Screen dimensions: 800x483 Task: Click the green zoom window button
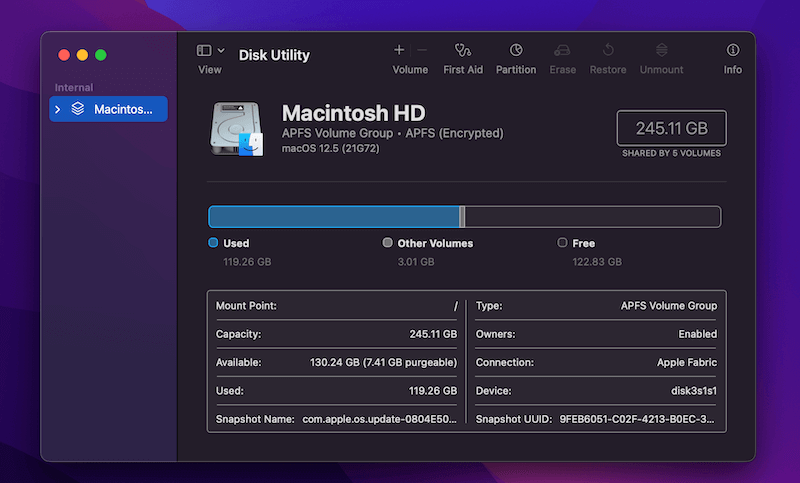click(100, 55)
